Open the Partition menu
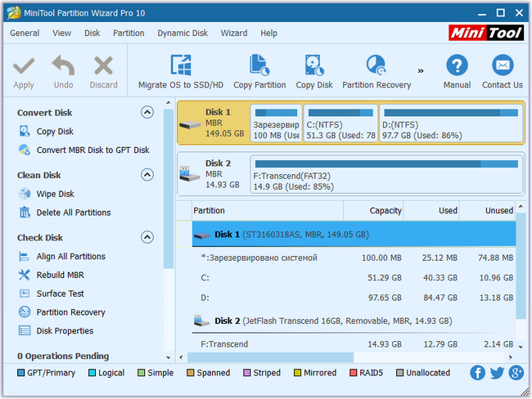 tap(128, 33)
